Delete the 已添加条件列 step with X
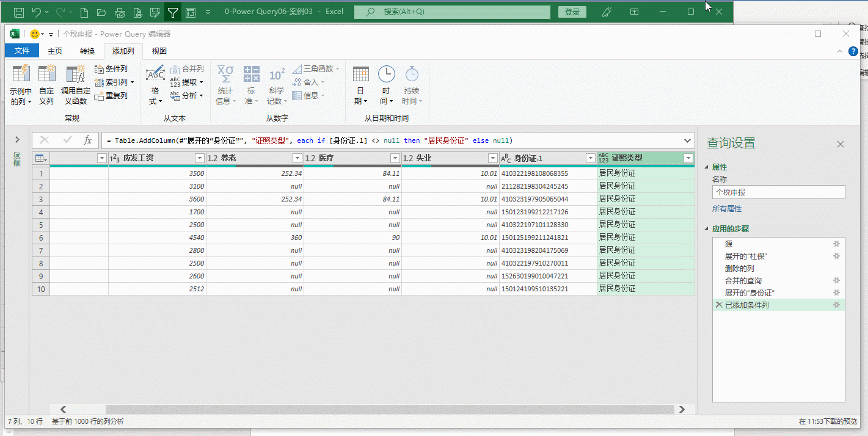868x436 pixels. [718, 305]
